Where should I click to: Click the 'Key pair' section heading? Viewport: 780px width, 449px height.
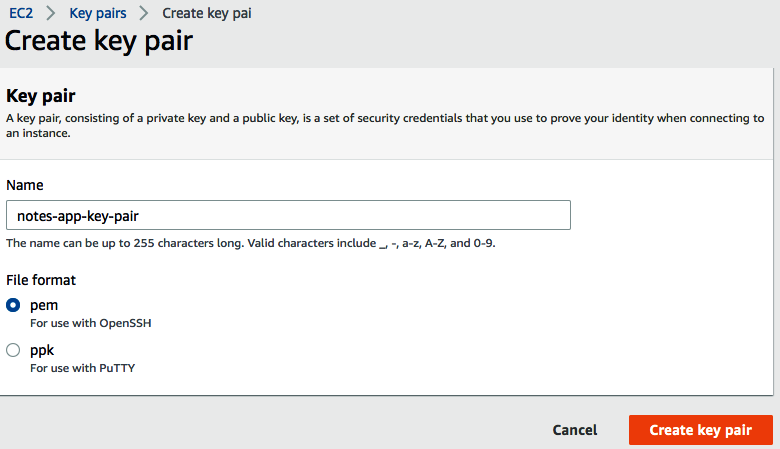pos(41,96)
